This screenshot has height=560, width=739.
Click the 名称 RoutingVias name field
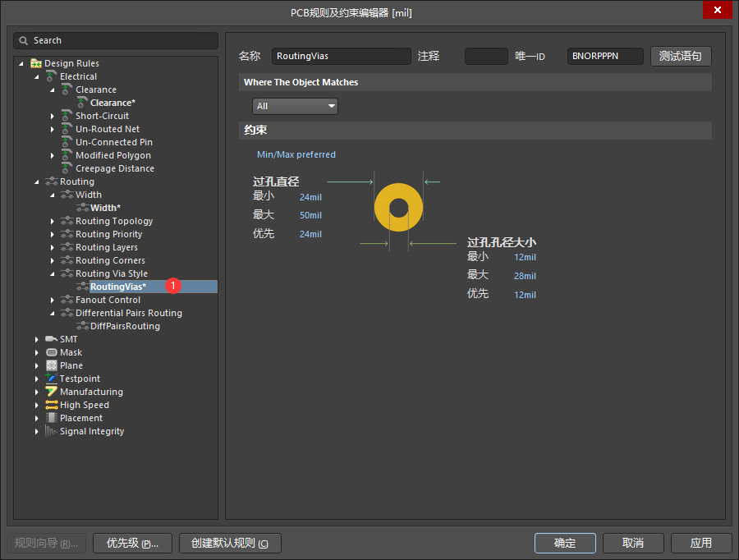tap(342, 56)
